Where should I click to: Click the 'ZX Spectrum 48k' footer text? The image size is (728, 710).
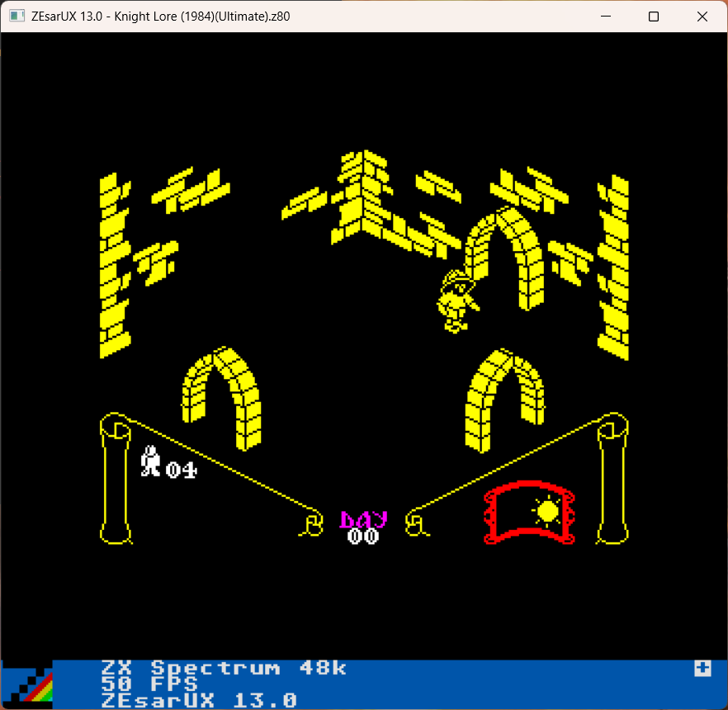point(224,668)
